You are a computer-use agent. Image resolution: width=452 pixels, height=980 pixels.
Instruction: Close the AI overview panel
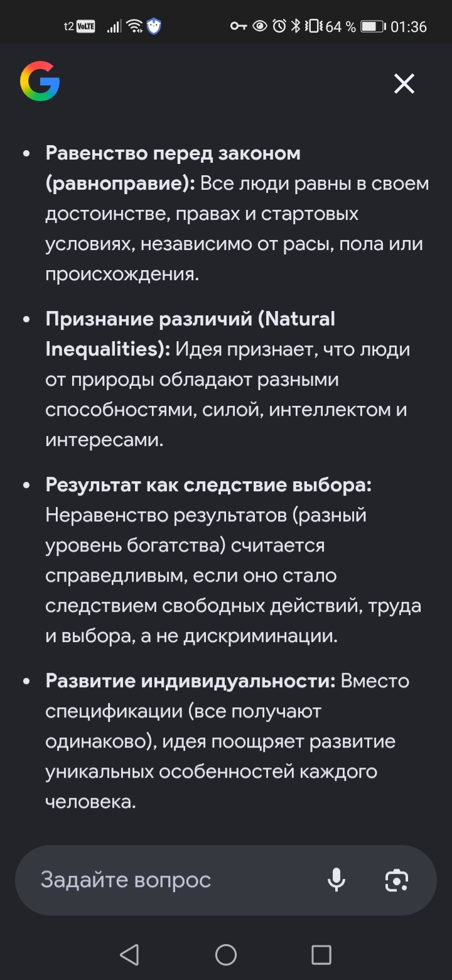tap(404, 83)
